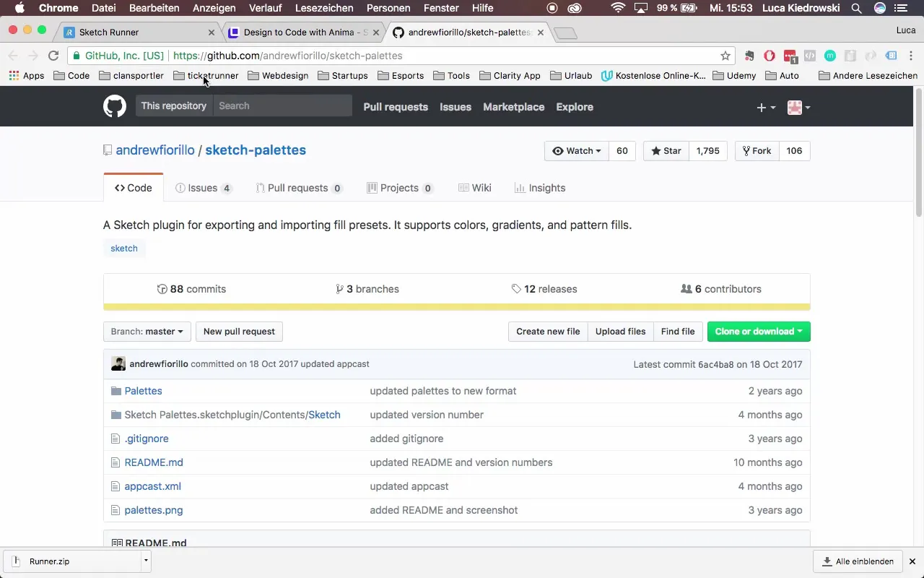
Task: Click the Wi-Fi status icon
Action: click(618, 8)
